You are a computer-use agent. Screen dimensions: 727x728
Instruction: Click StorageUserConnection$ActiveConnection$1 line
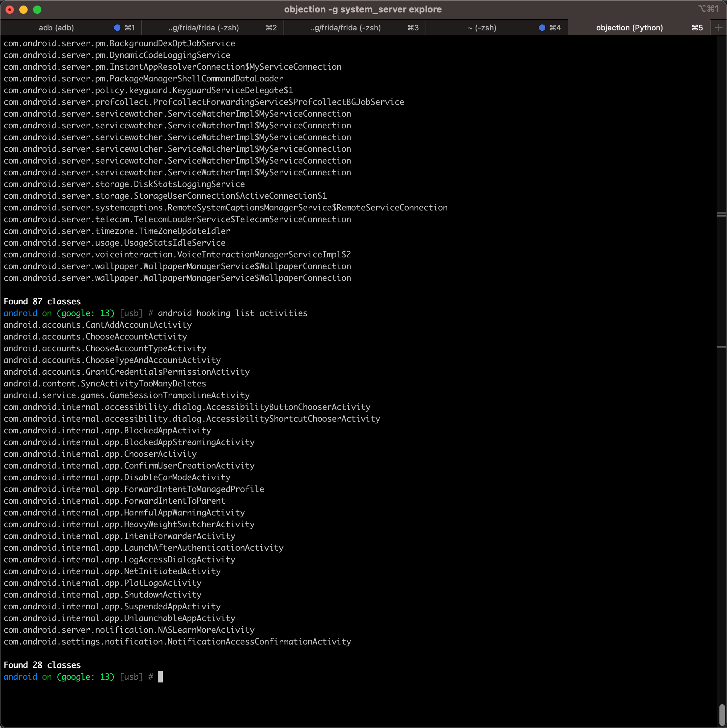pyautogui.click(x=165, y=196)
